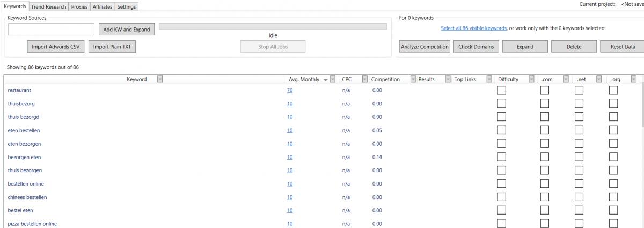The width and height of the screenshot is (644, 228).
Task: Tick the .net checkbox for bestel eten
Action: pyautogui.click(x=579, y=210)
